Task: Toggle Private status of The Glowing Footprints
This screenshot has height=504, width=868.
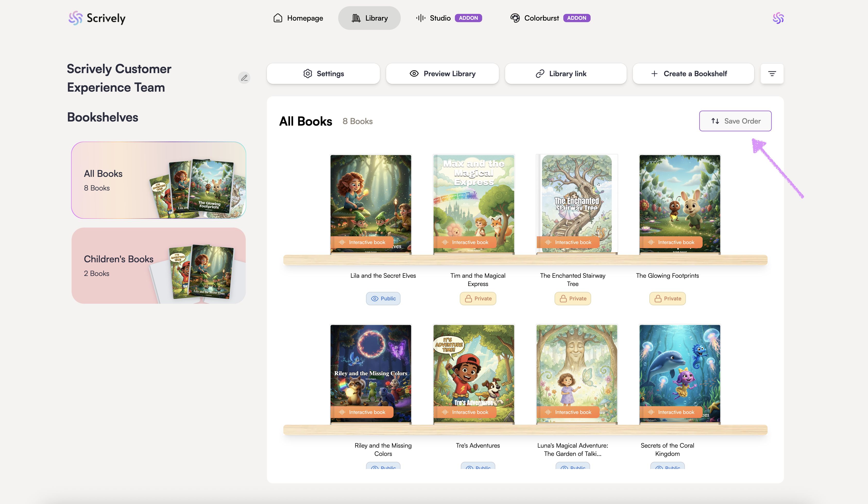Action: coord(667,299)
